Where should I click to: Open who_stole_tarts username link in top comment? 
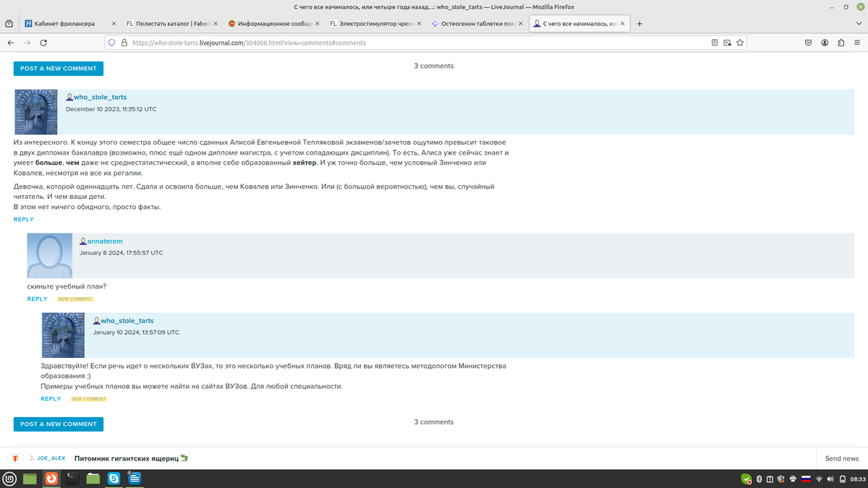click(x=100, y=97)
